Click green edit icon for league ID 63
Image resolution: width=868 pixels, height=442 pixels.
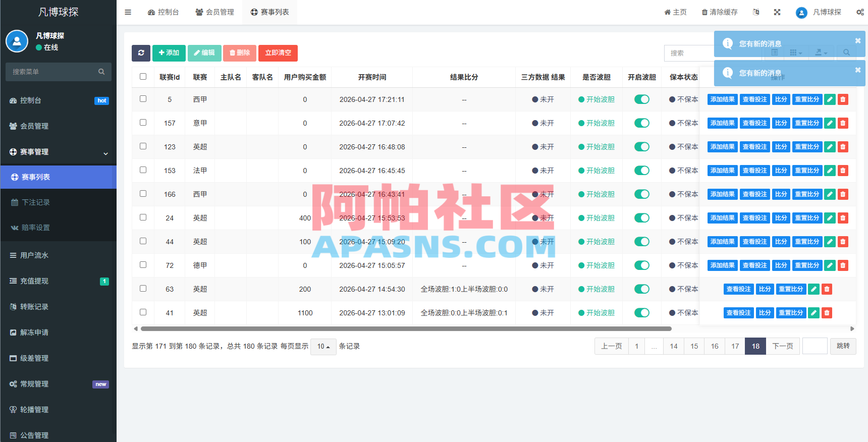coord(813,289)
